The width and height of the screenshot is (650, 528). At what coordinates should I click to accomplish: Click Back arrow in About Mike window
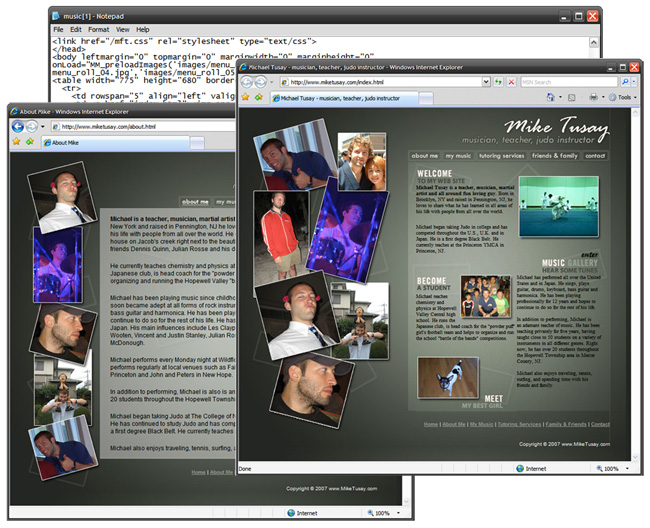[x=17, y=126]
